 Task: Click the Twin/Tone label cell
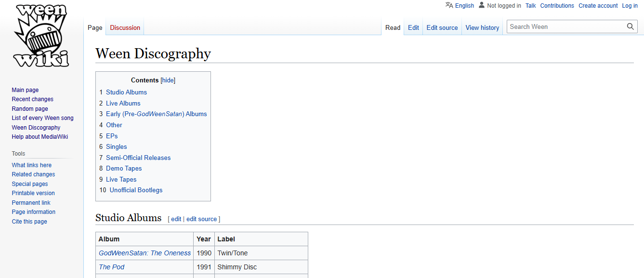261,253
